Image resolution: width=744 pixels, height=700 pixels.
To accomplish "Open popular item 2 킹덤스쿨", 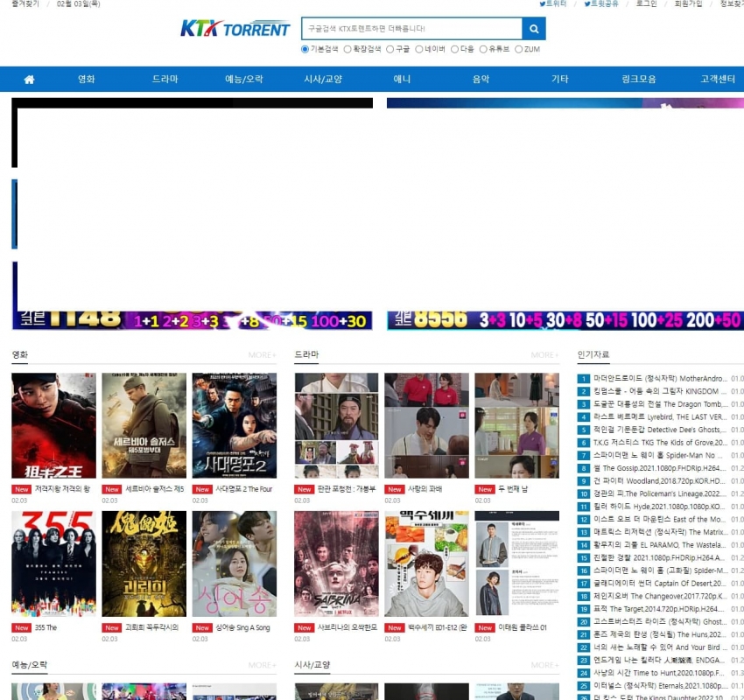I will point(660,391).
